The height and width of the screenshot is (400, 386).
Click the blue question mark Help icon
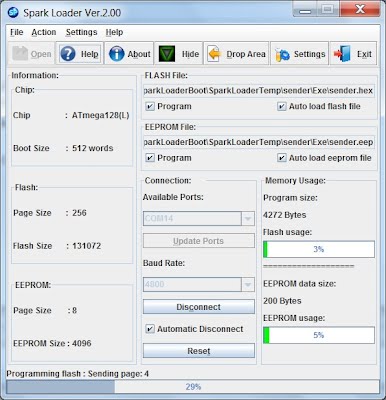tap(68, 54)
